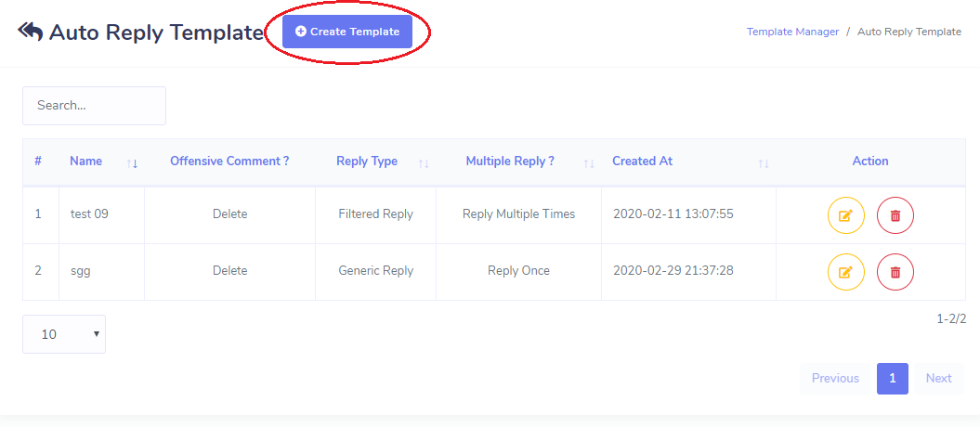Go to the Next page
The height and width of the screenshot is (427, 980).
pos(939,379)
